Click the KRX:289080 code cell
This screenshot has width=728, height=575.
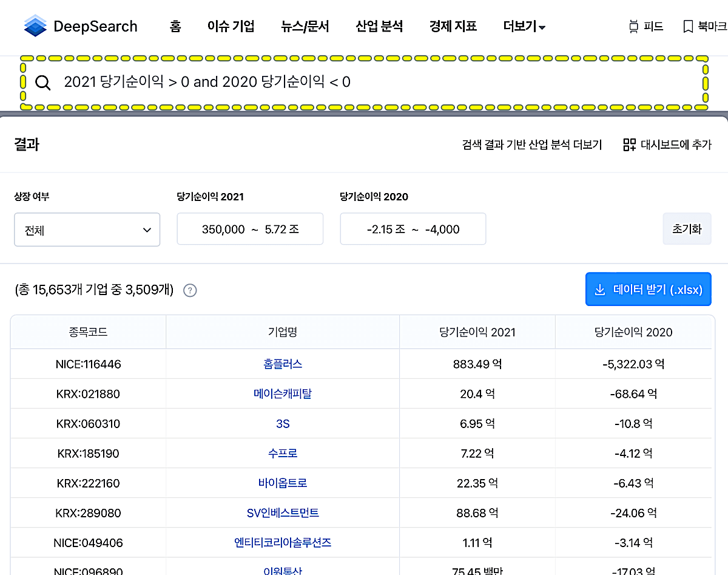89,513
